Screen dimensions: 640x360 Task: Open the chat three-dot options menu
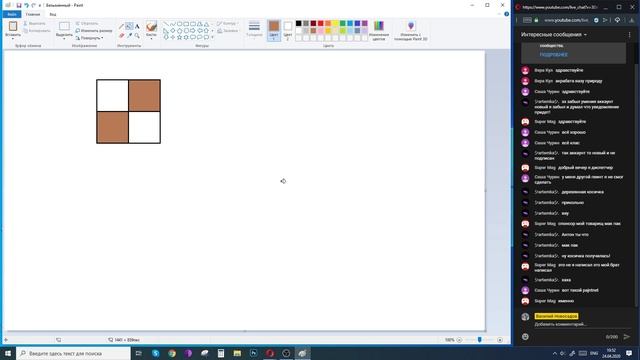click(x=629, y=35)
